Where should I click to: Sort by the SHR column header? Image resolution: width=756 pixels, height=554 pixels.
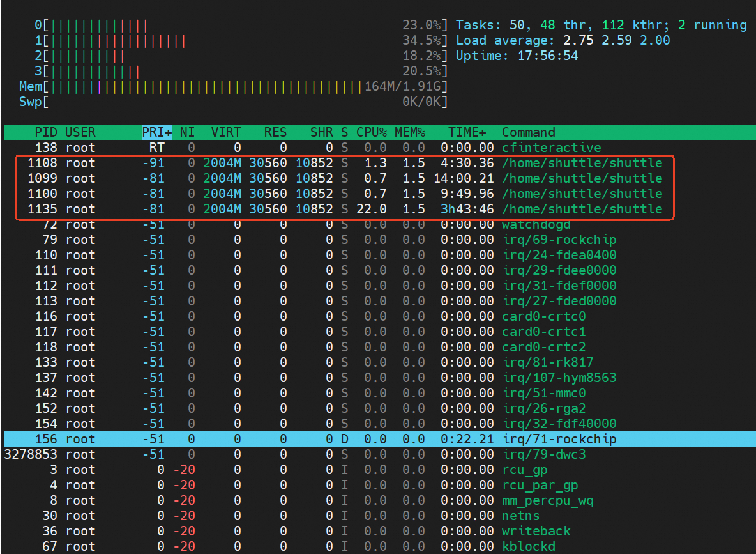click(321, 132)
